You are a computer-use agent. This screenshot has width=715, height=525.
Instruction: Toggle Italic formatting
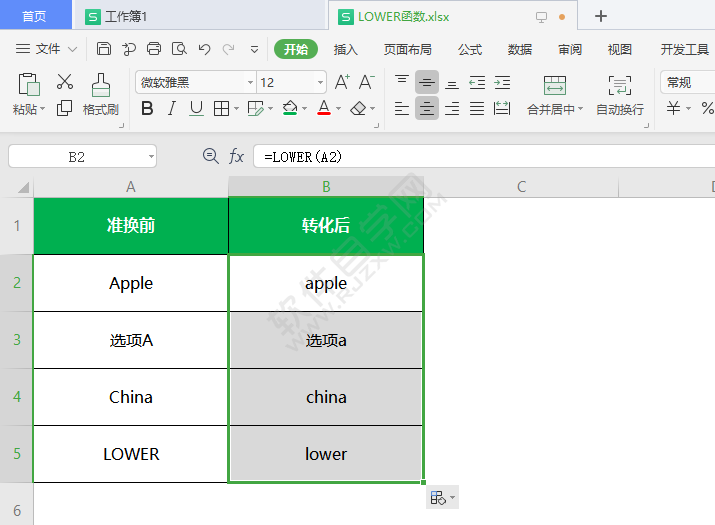(171, 109)
